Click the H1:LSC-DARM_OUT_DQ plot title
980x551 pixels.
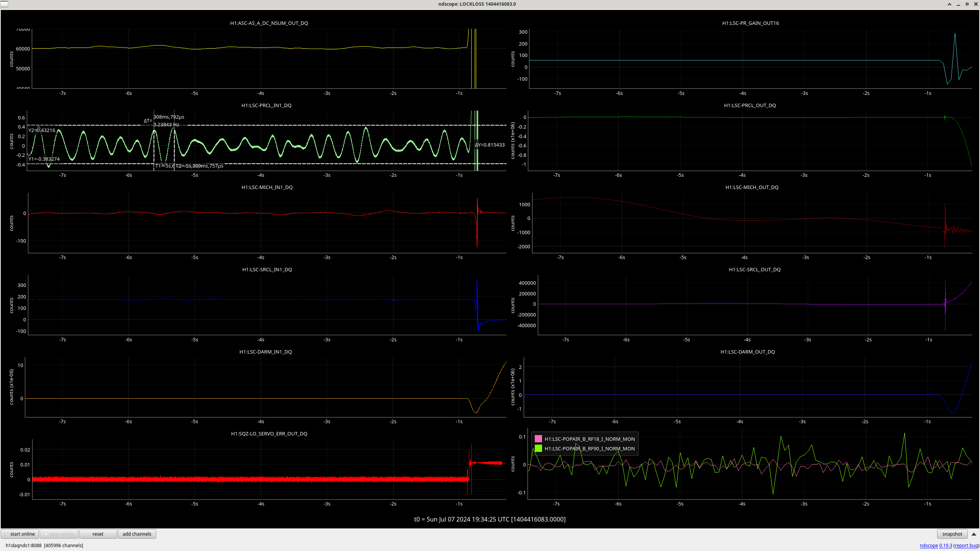(x=748, y=352)
